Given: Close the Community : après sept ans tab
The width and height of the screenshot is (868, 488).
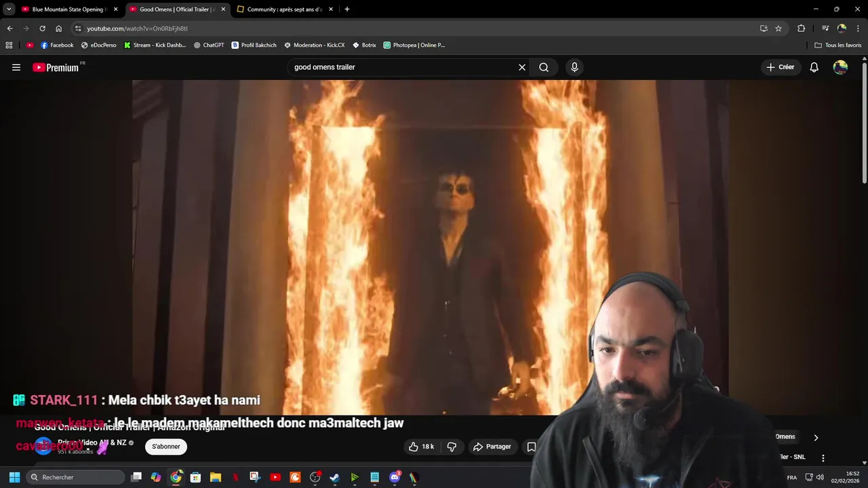Looking at the screenshot, I should (x=331, y=9).
